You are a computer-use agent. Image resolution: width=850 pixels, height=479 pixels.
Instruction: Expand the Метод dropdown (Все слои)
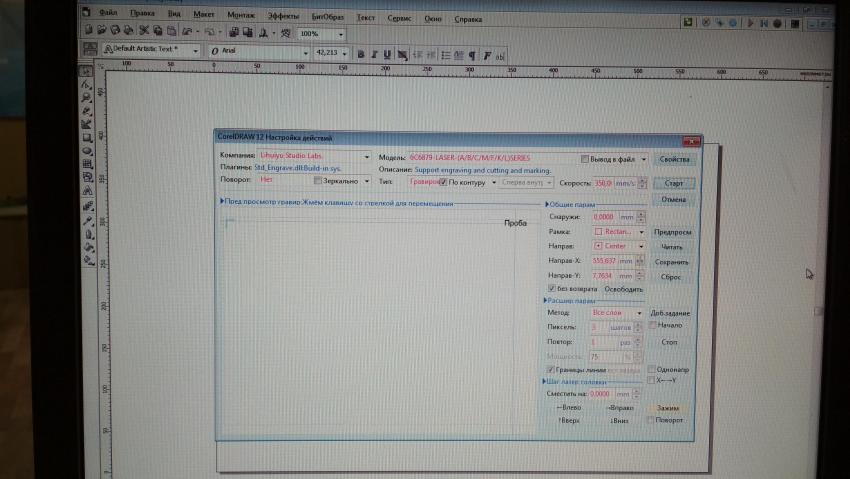click(640, 313)
